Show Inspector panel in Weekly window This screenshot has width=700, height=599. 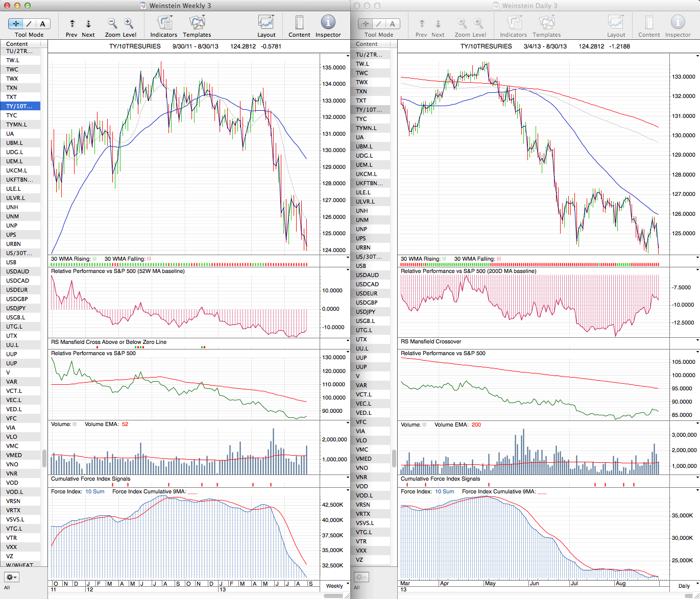[328, 22]
